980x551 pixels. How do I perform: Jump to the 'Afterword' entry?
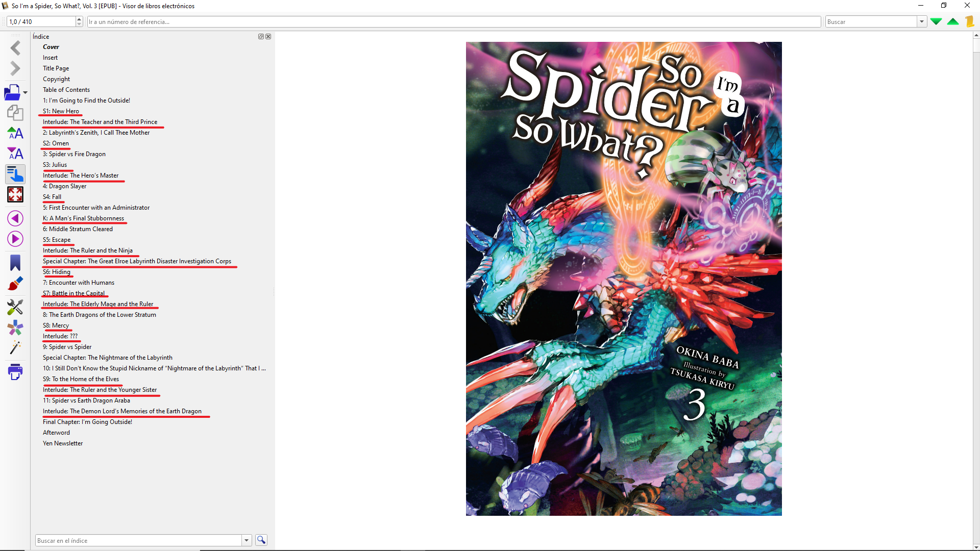56,433
